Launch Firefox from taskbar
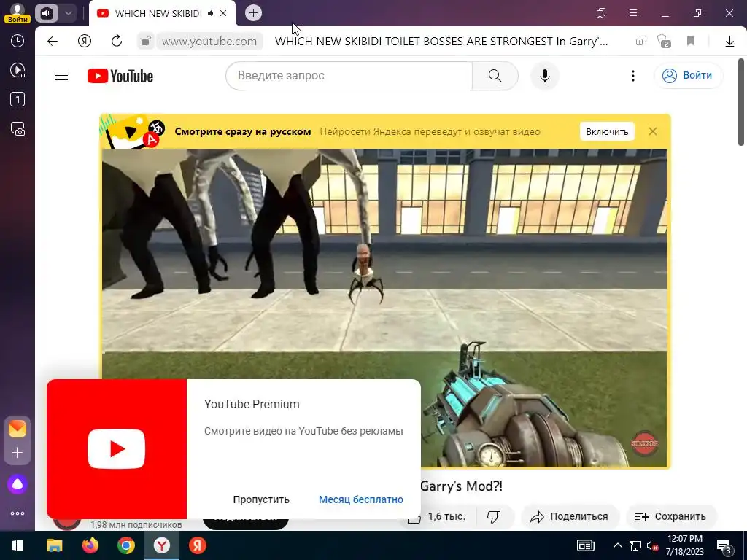 click(x=90, y=545)
